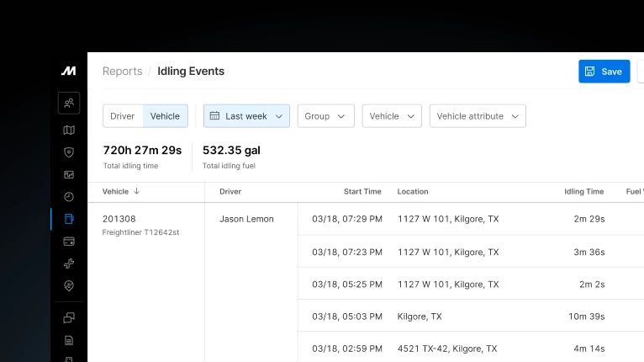644x362 pixels.
Task: Click Freightliner T12642st subtitle
Action: 141,232
